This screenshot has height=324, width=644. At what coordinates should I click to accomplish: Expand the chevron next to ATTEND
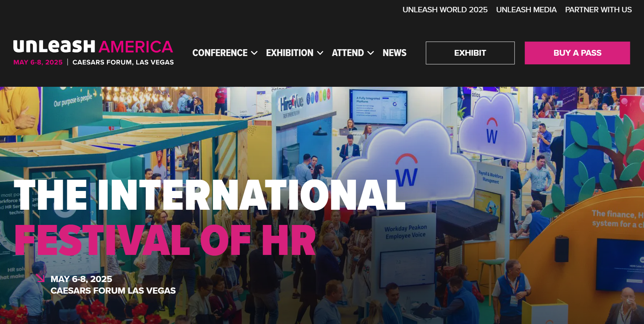371,53
